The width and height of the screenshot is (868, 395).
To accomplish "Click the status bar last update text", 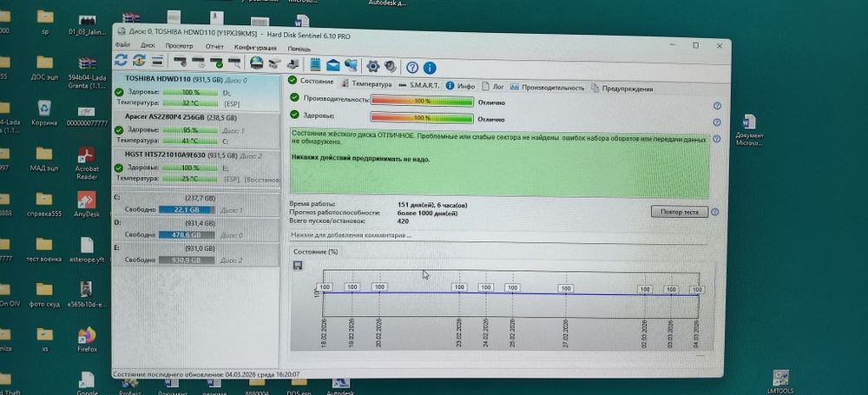I will coord(206,374).
